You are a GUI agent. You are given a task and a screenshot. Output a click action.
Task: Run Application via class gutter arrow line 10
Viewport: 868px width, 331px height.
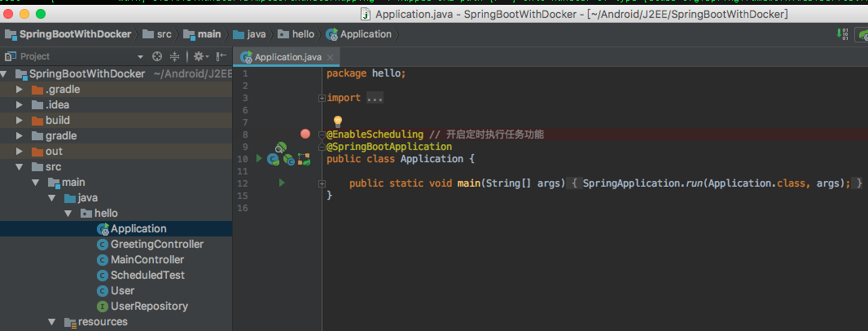coord(258,158)
